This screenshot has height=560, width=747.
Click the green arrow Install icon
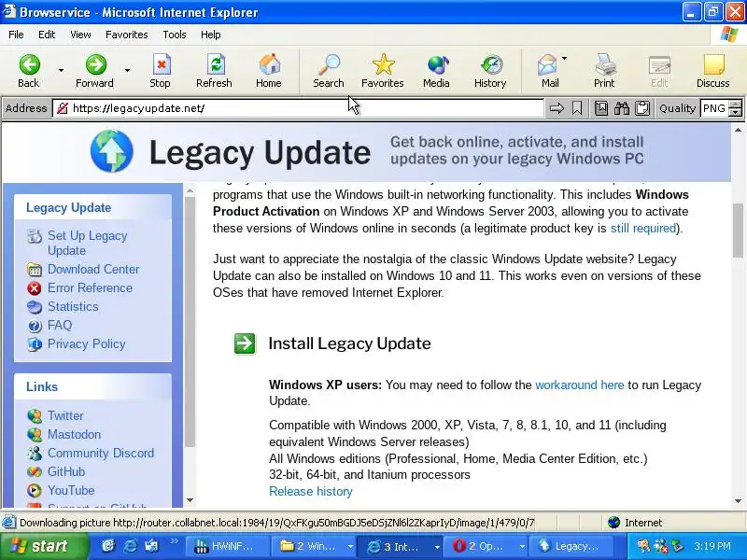pyautogui.click(x=245, y=343)
